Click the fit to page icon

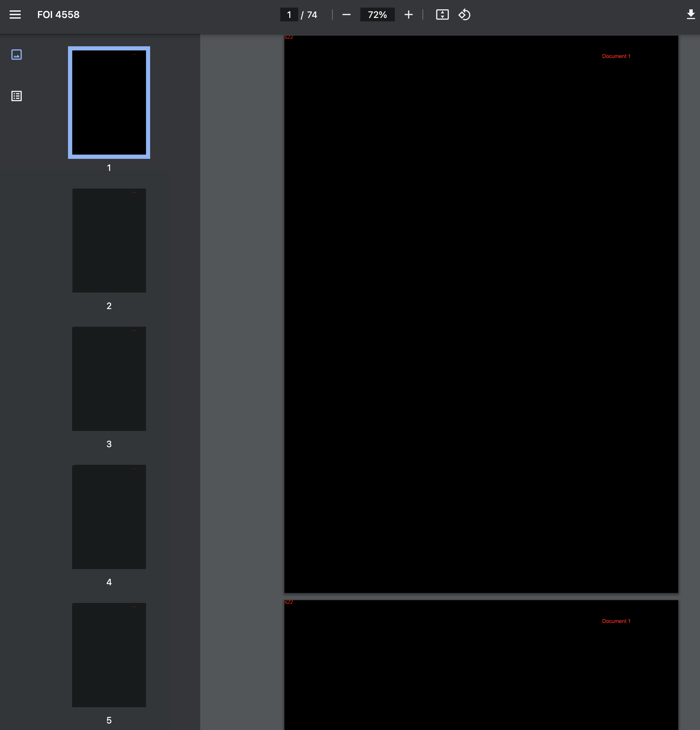coord(442,15)
